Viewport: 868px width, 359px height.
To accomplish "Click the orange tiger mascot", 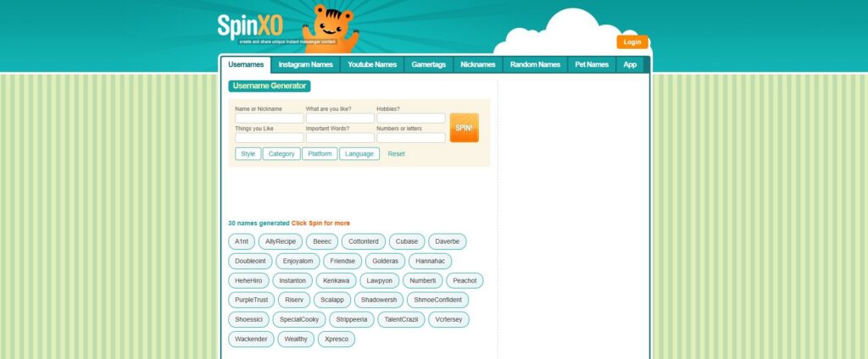I will [x=332, y=27].
